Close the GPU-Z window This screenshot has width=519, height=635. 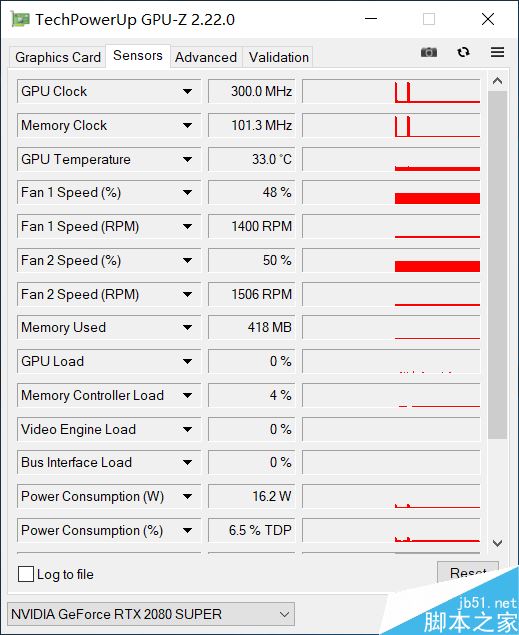[488, 19]
